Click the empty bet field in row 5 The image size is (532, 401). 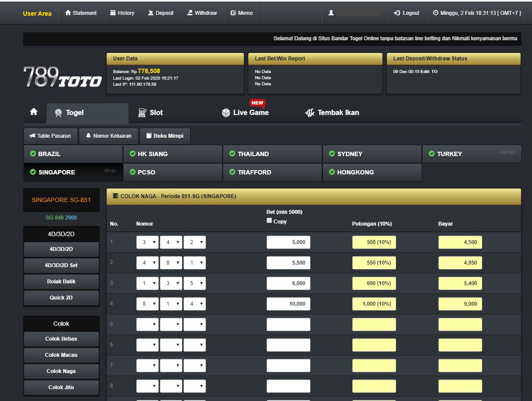(289, 324)
